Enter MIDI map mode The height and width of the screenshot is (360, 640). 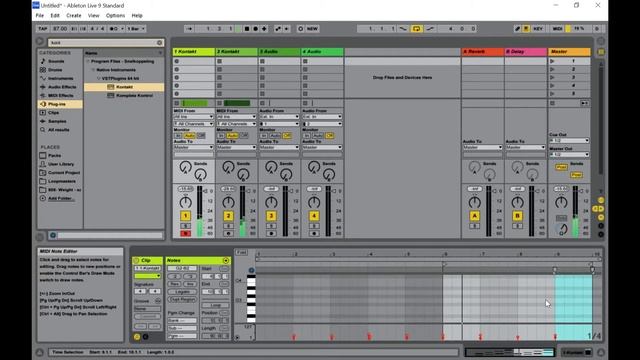click(x=557, y=29)
